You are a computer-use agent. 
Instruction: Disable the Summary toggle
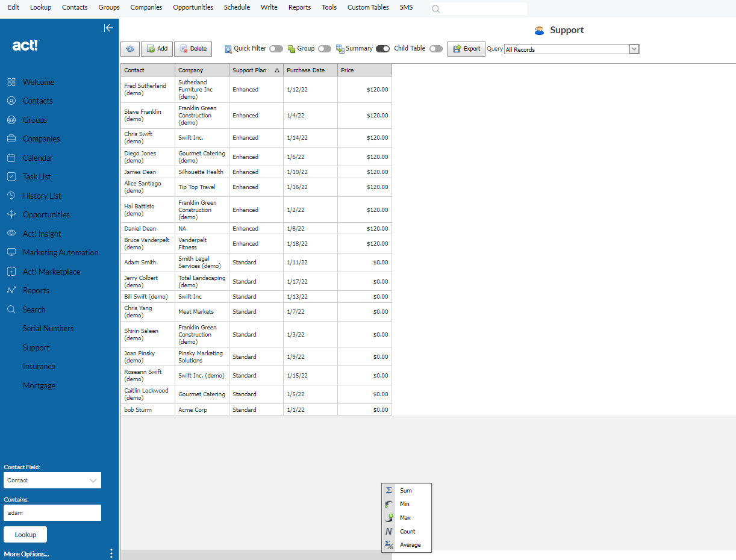(x=382, y=49)
